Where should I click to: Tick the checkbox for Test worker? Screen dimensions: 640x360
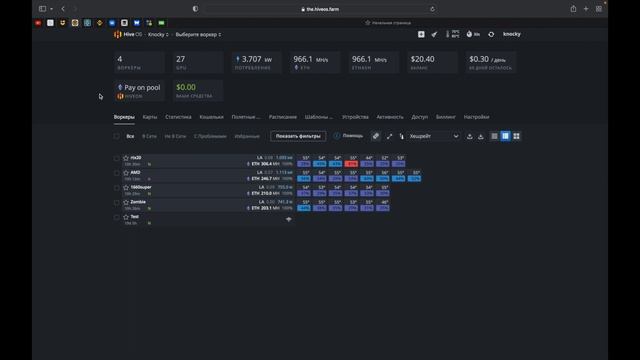coord(117,217)
